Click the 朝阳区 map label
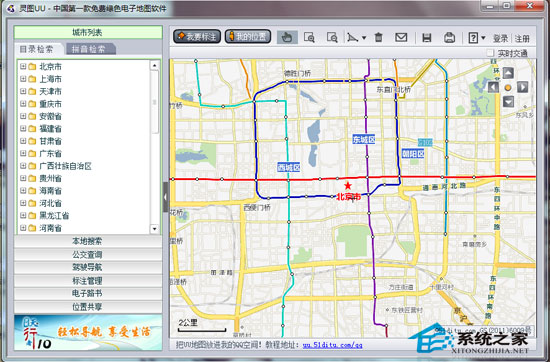The width and height of the screenshot is (550, 362). (x=413, y=153)
